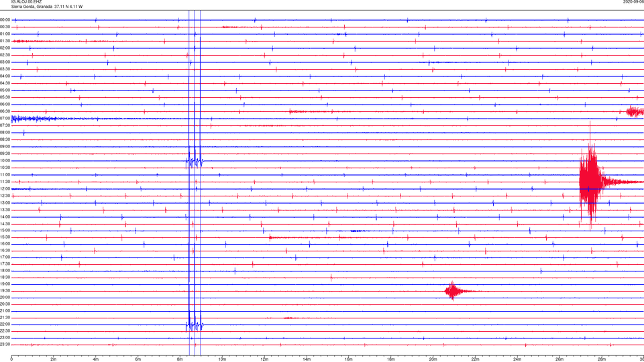The image size is (644, 362).
Task: Click the 2m axis tick label
Action: [54, 359]
